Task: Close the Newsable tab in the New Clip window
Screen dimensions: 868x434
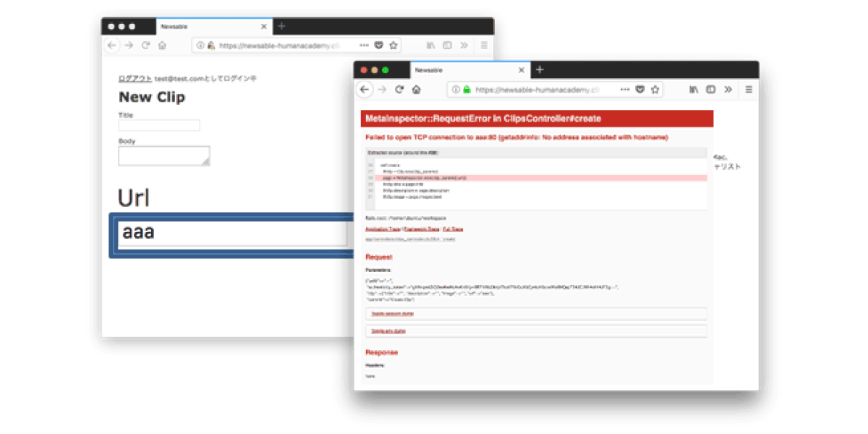Action: point(263,27)
